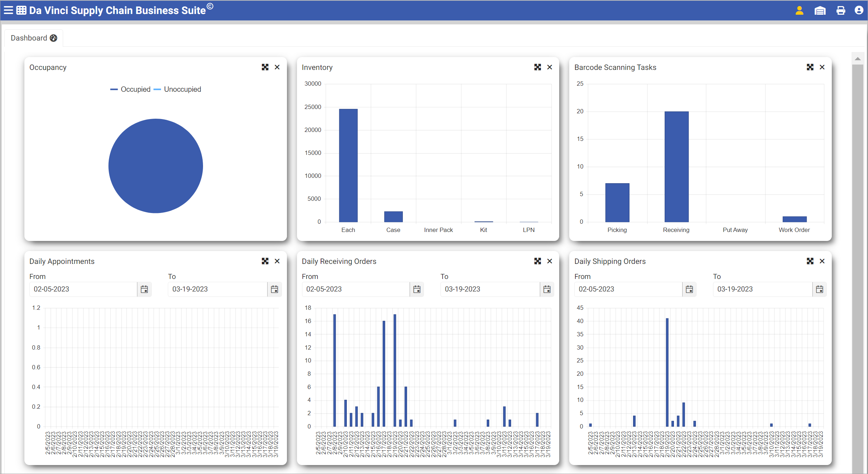Expand the Inventory widget to fullscreen
The height and width of the screenshot is (474, 868).
pos(537,67)
